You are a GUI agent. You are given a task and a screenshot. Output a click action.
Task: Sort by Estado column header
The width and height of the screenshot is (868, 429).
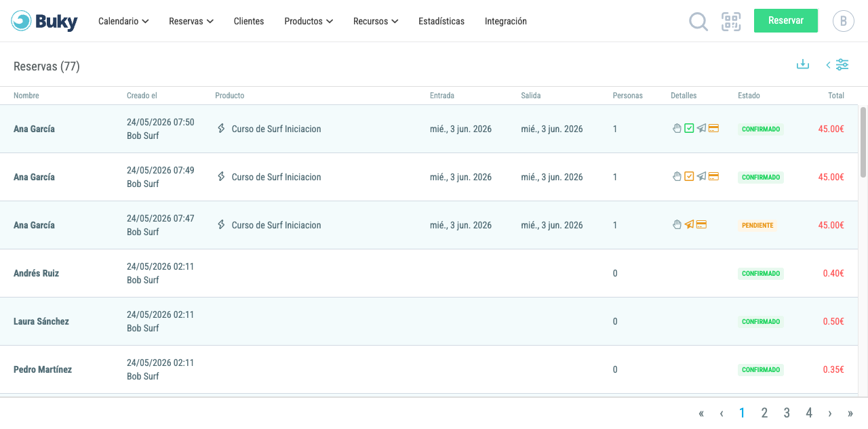pos(749,96)
